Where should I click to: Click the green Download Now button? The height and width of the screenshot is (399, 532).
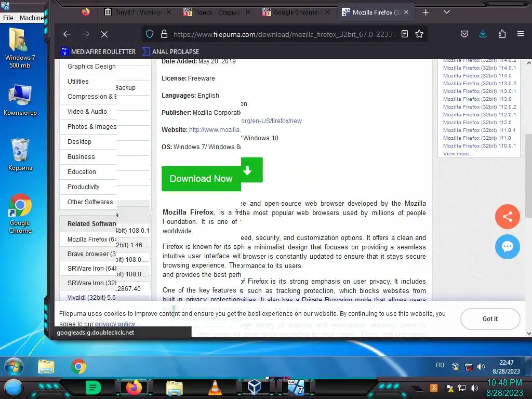[x=201, y=179]
